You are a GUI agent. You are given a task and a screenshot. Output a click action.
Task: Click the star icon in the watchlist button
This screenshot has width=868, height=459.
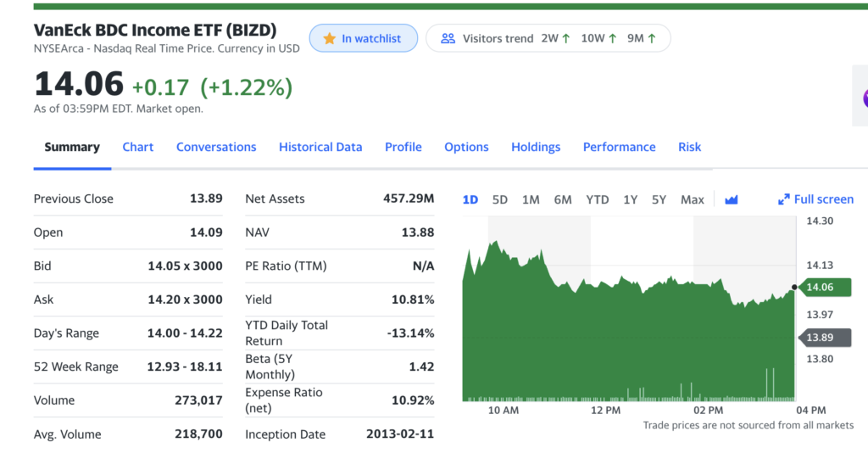click(330, 38)
